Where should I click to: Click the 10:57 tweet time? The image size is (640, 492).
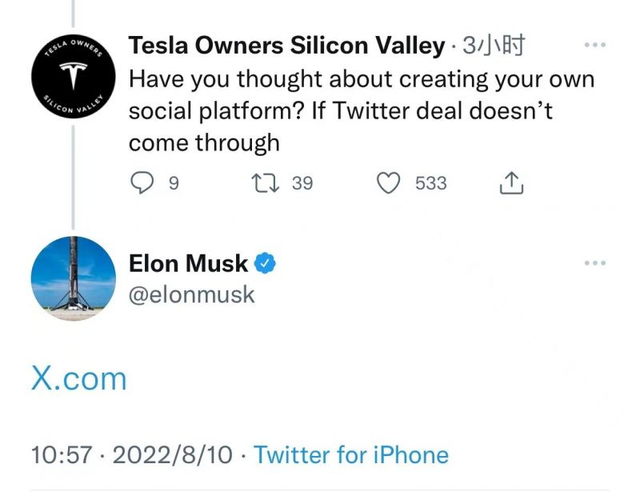[x=61, y=455]
